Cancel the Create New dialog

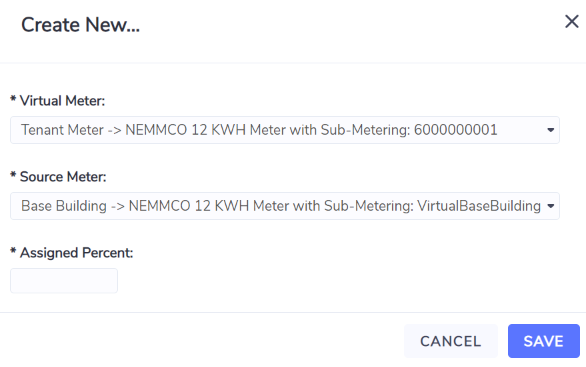(451, 341)
